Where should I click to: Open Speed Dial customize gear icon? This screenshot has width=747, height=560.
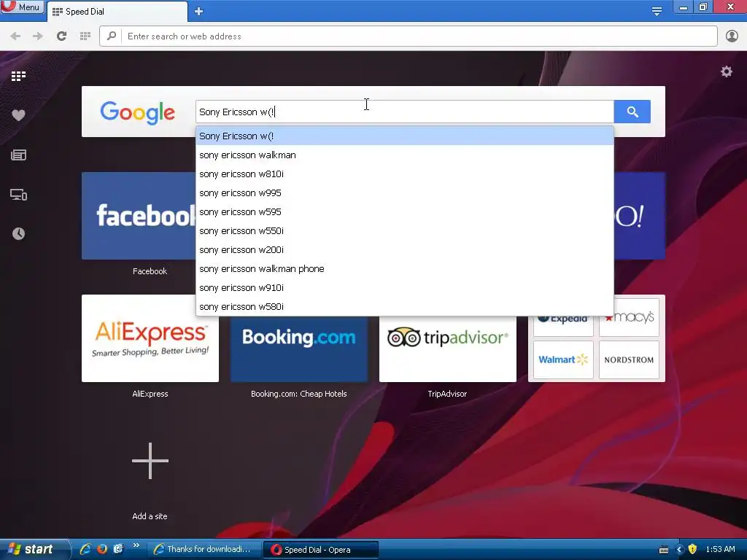[x=726, y=72]
